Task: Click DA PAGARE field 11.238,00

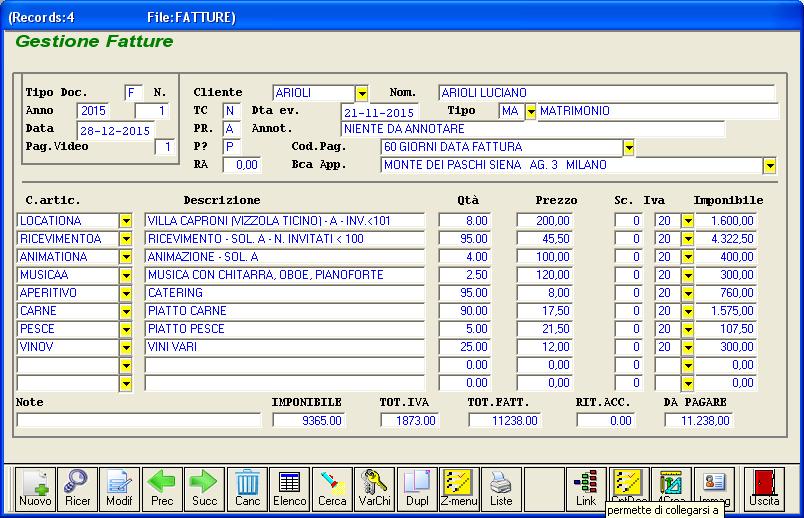Action: tap(699, 421)
